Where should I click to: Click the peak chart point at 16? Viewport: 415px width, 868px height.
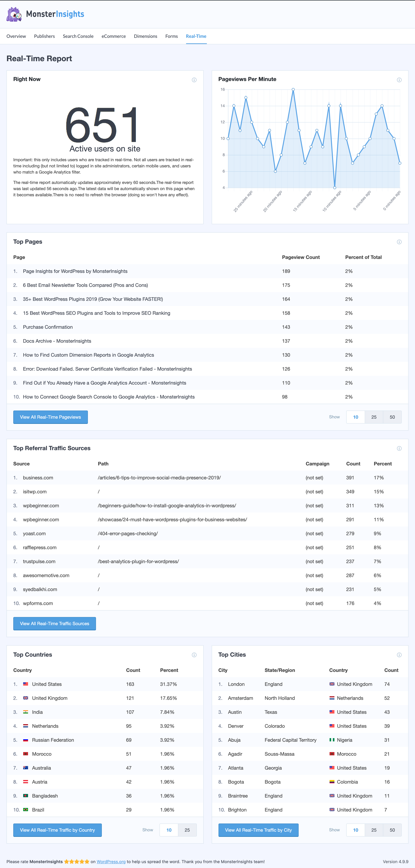[x=293, y=90]
